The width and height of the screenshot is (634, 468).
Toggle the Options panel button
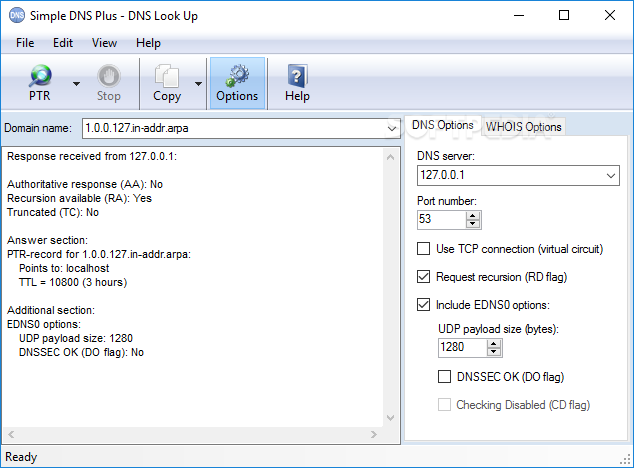[237, 83]
